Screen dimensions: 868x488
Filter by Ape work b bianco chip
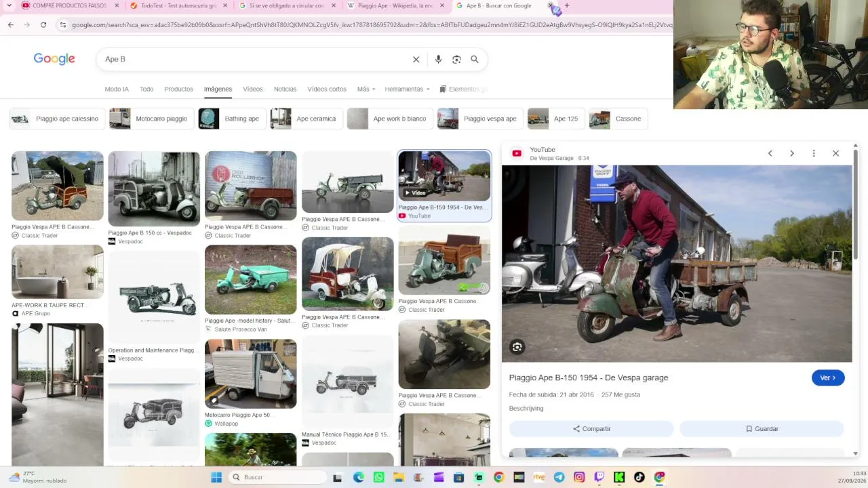(x=390, y=119)
